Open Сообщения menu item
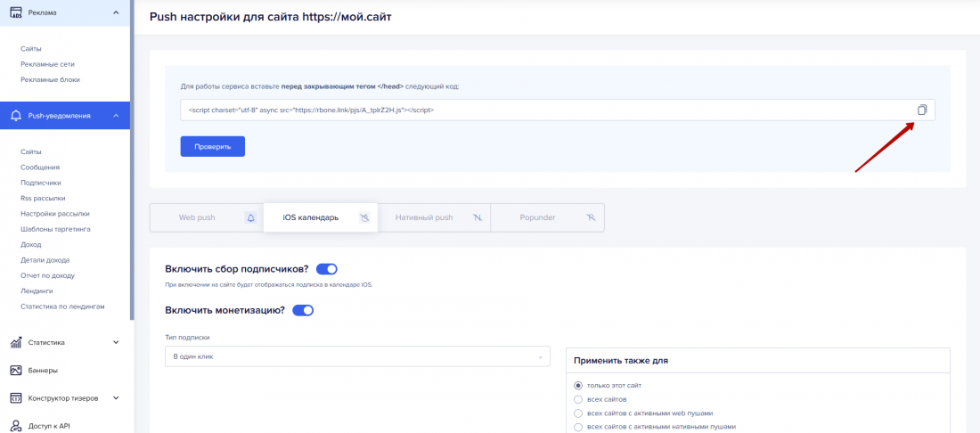This screenshot has height=433, width=980. [x=40, y=167]
